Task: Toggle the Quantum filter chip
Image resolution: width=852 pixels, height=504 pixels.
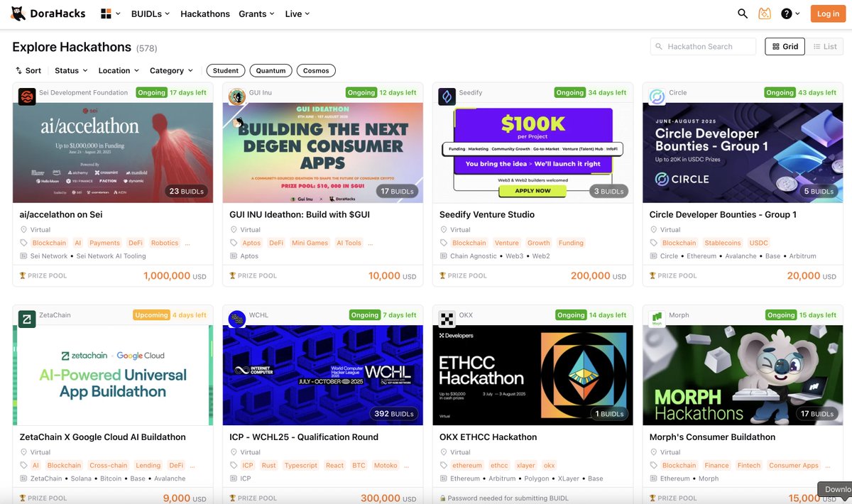Action: 271,70
